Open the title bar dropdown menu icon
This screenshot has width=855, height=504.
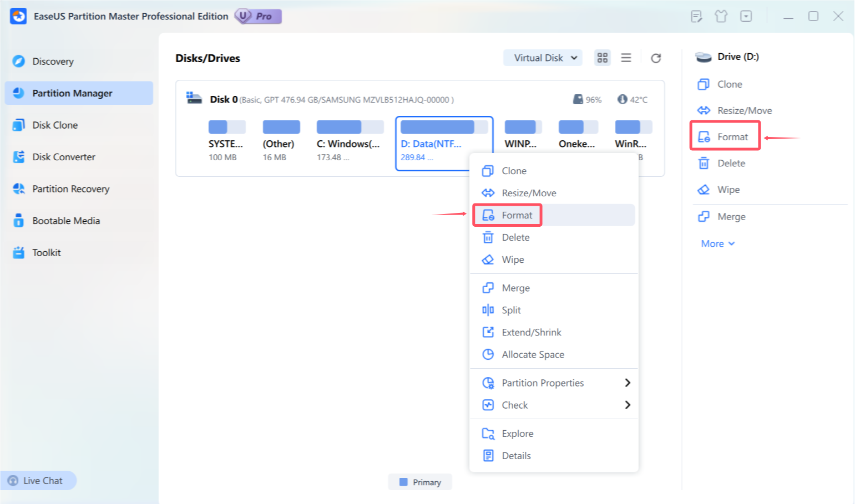[x=746, y=17]
